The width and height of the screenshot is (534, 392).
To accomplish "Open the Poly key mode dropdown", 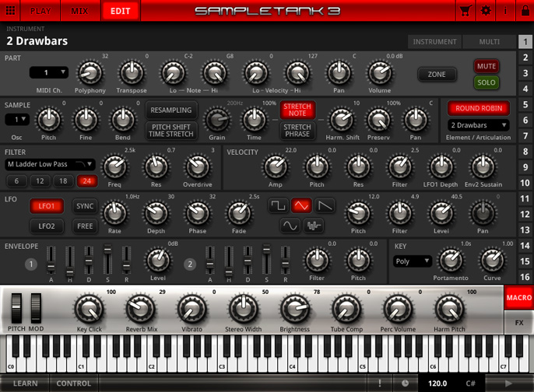I will pyautogui.click(x=413, y=261).
